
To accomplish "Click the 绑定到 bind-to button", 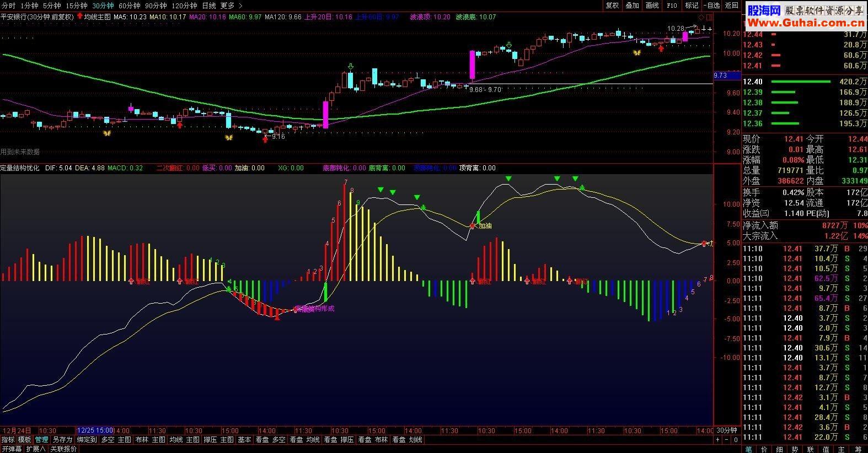I will (x=87, y=440).
